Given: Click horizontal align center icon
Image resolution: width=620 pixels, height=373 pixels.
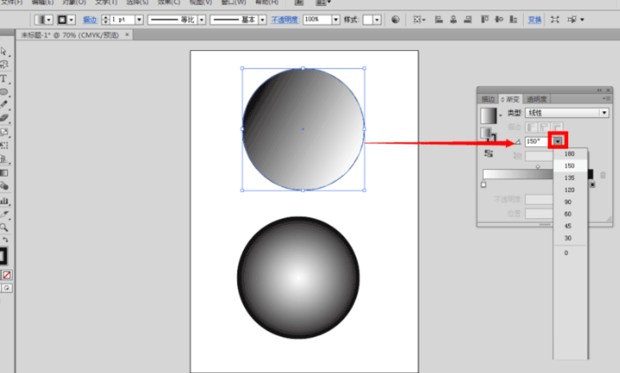Looking at the screenshot, I should point(453,19).
